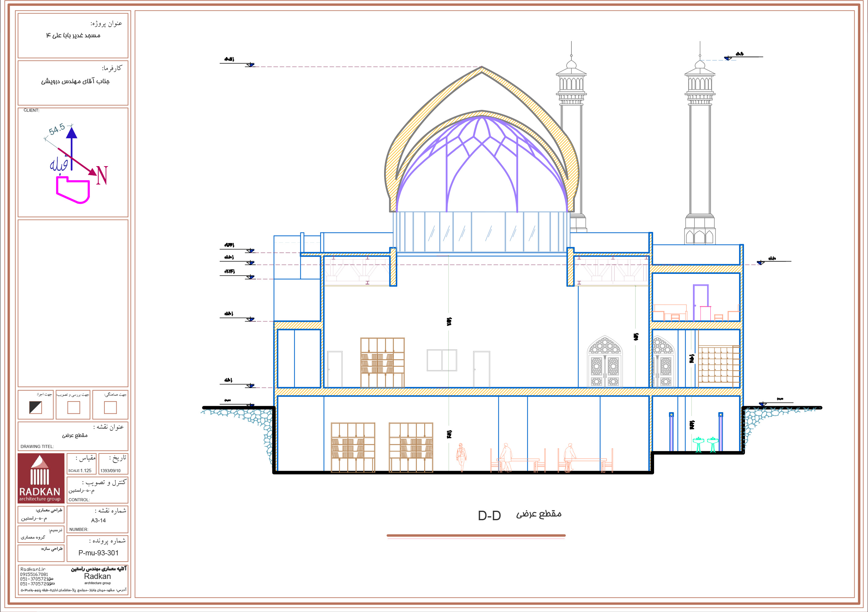Image resolution: width=868 pixels, height=612 pixels.
Task: Open the Radkan1.ir website link
Action: coord(33,569)
